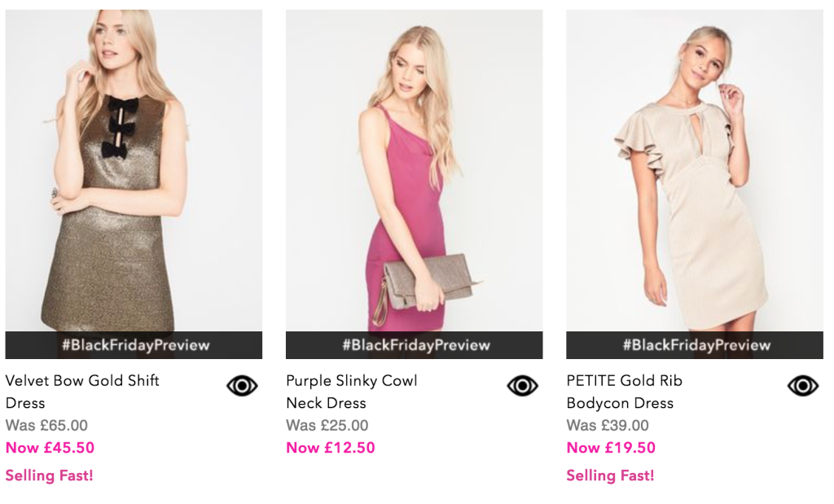Click the Now £12.50 sale price
The height and width of the screenshot is (504, 834).
[331, 448]
